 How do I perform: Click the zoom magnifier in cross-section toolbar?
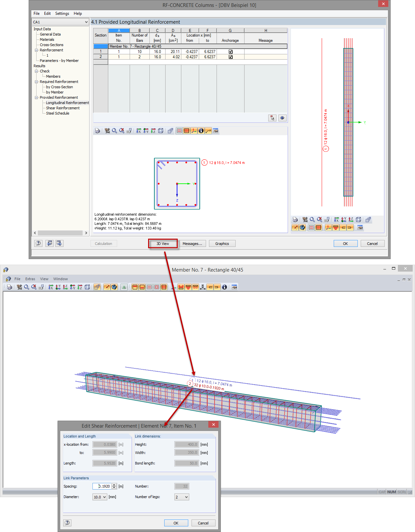tap(115, 131)
